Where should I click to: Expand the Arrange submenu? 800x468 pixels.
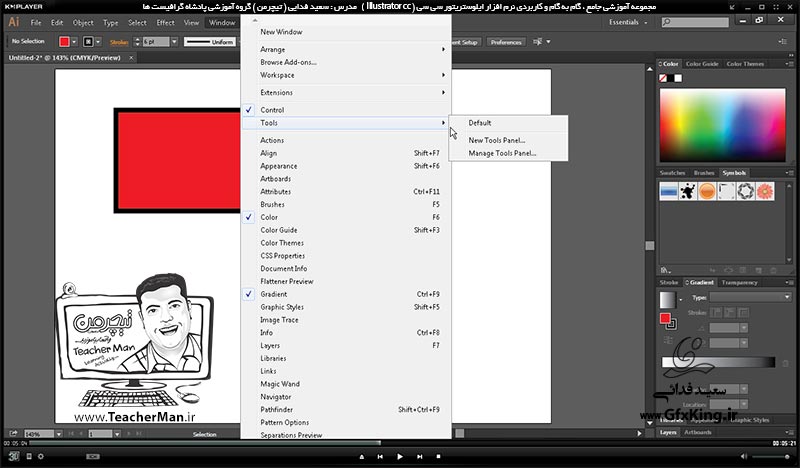pos(346,50)
